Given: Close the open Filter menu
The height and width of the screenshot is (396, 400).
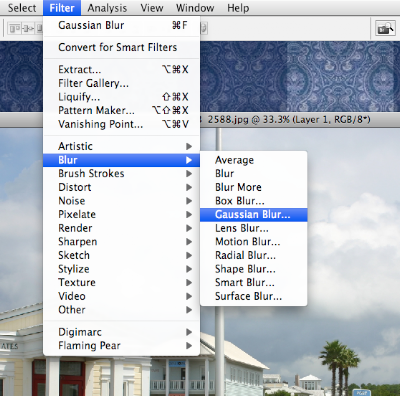Looking at the screenshot, I should pos(62,8).
